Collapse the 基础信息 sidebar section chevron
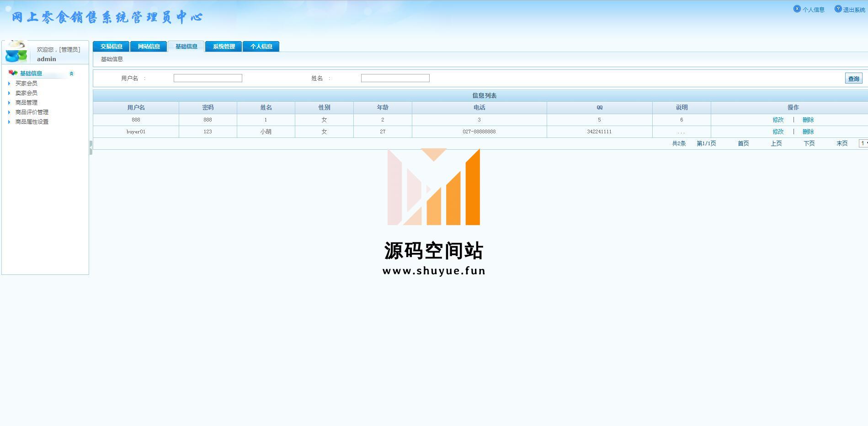Viewport: 868px width, 426px height. point(71,74)
